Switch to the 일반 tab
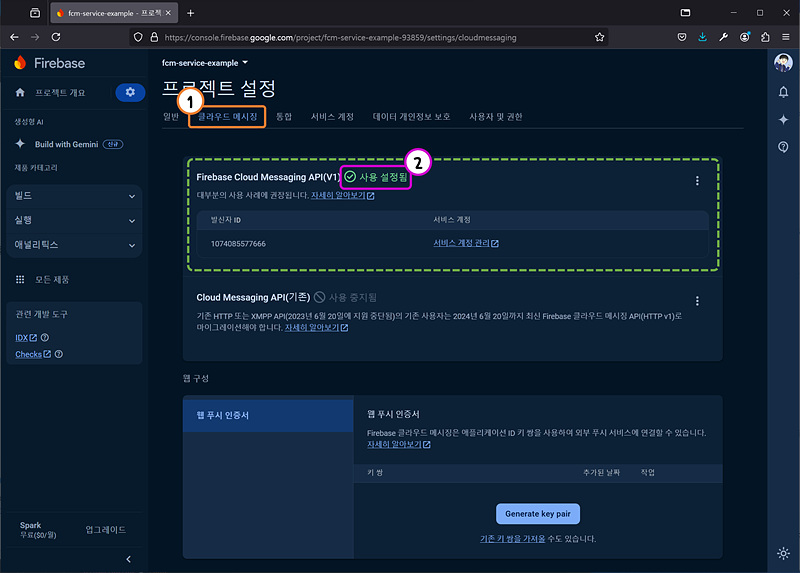Screen dimensions: 800x573 click(x=171, y=117)
